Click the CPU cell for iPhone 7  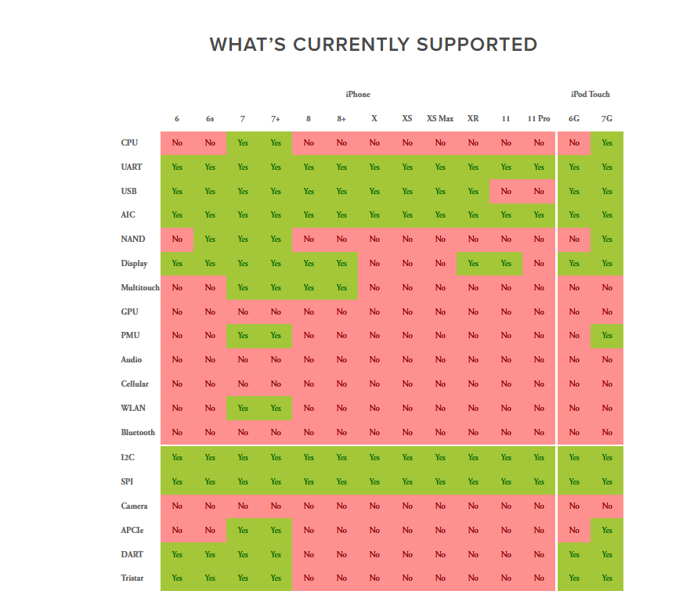click(x=243, y=143)
